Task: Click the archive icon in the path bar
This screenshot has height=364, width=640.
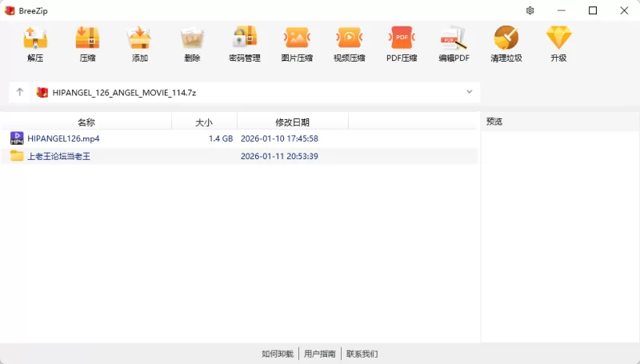Action: (x=42, y=93)
